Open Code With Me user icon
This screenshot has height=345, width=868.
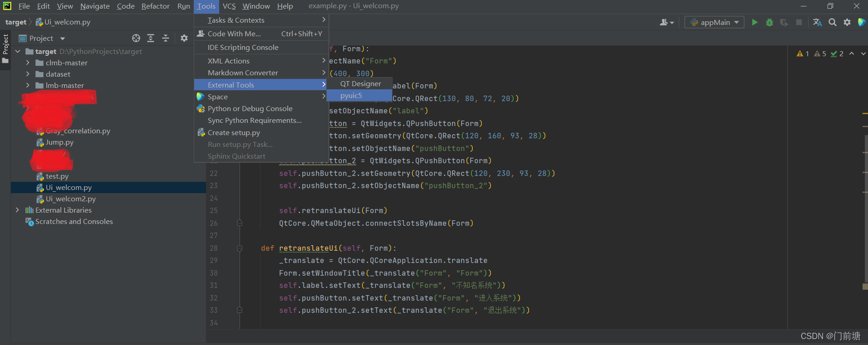[667, 22]
